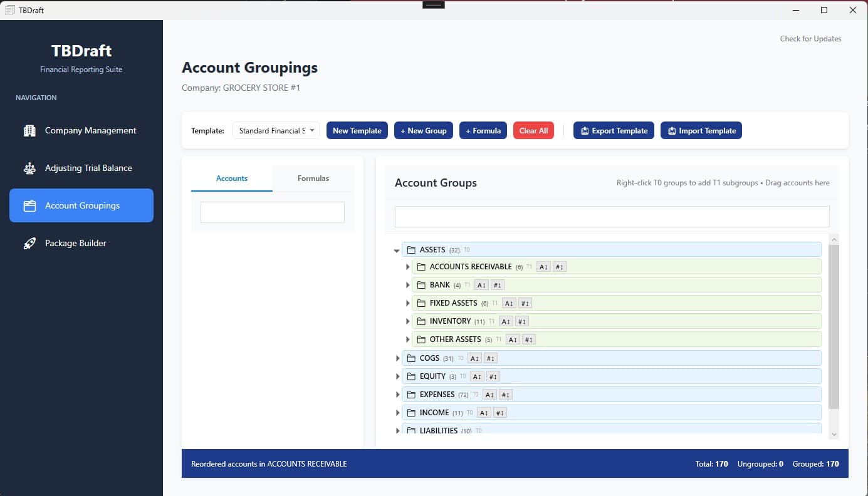Click the A sort button on INVENTORY row
Viewport: 868px width, 496px height.
click(x=506, y=321)
